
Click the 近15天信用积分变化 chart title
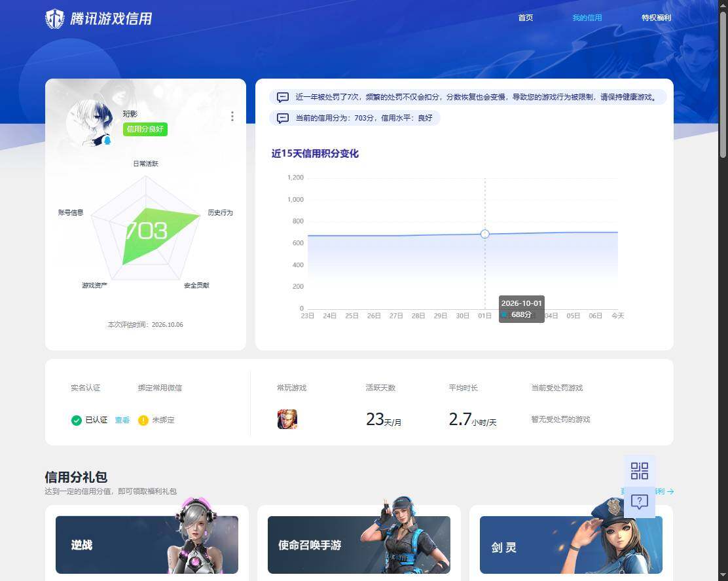point(315,154)
